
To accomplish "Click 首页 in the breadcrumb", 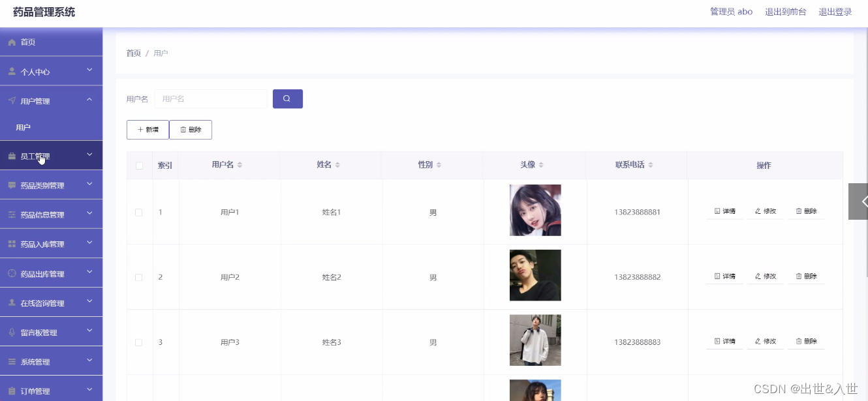I will point(134,53).
